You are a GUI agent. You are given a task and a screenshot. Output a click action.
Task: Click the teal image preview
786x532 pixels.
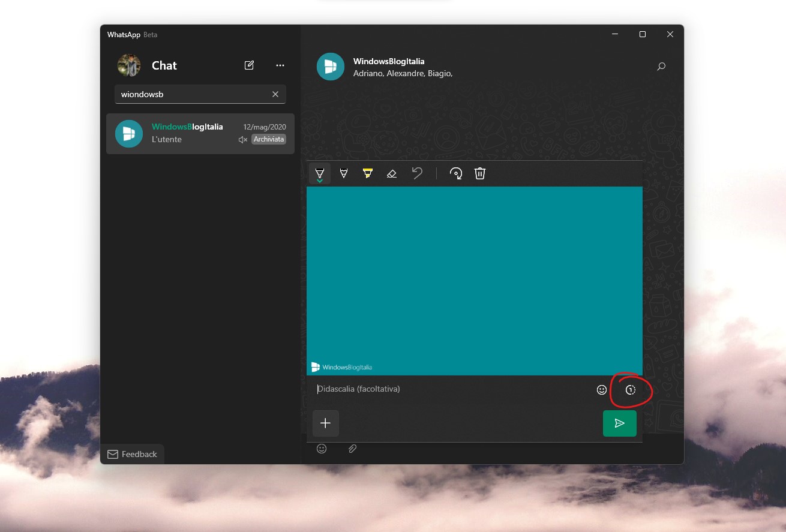click(x=475, y=281)
